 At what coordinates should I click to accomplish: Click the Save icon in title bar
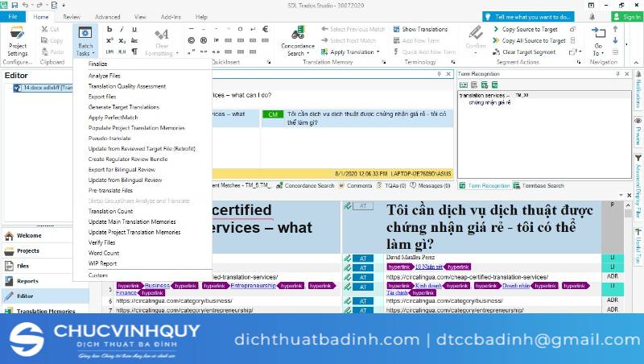pyautogui.click(x=14, y=6)
